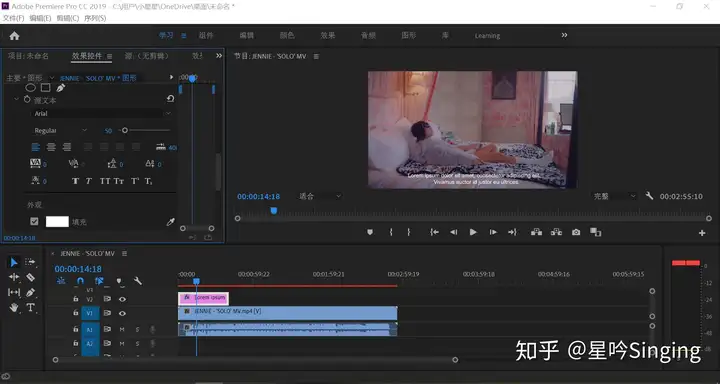Open timeline display settings wrench
The width and height of the screenshot is (720, 384).
(x=138, y=281)
